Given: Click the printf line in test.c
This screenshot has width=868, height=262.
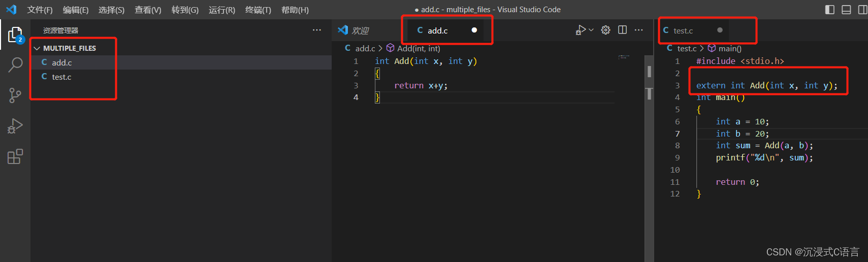Looking at the screenshot, I should (x=764, y=157).
